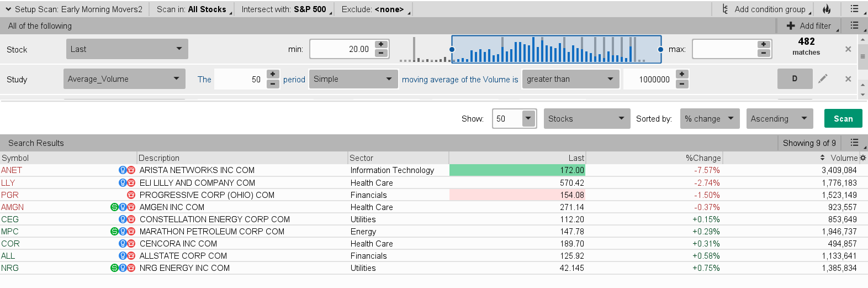Viewport: 868px width, 288px height.
Task: Click the ANET last price cell 172.00
Action: (517, 170)
